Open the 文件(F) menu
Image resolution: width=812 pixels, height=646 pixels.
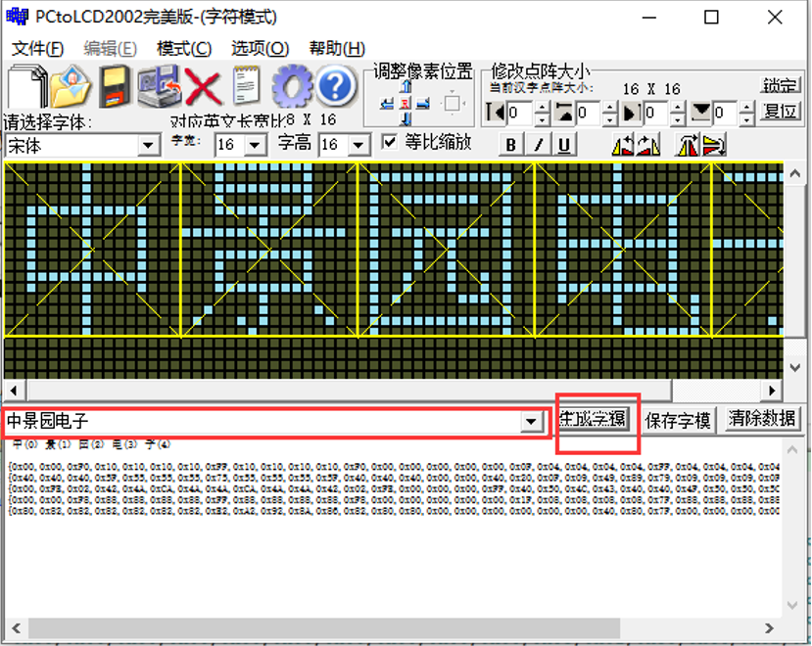(37, 49)
